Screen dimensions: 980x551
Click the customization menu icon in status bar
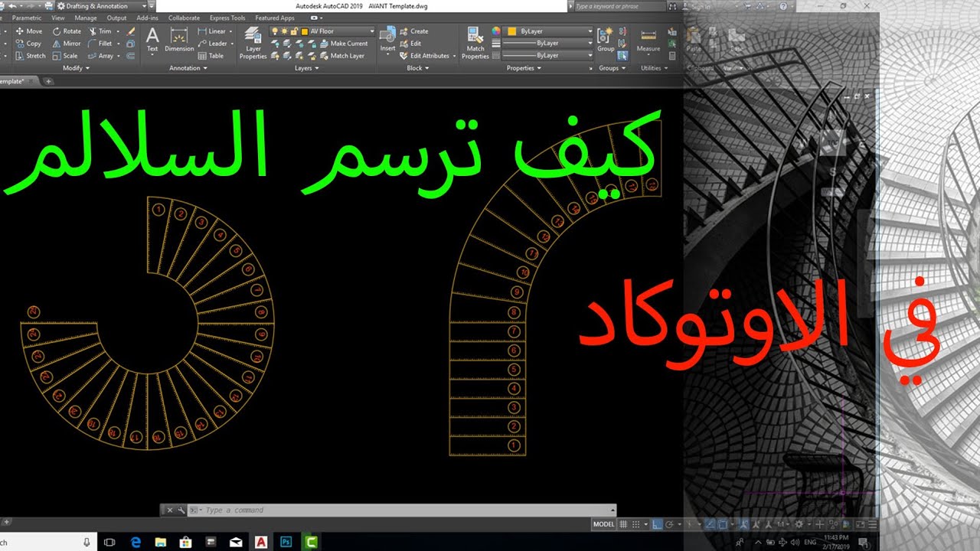[873, 524]
